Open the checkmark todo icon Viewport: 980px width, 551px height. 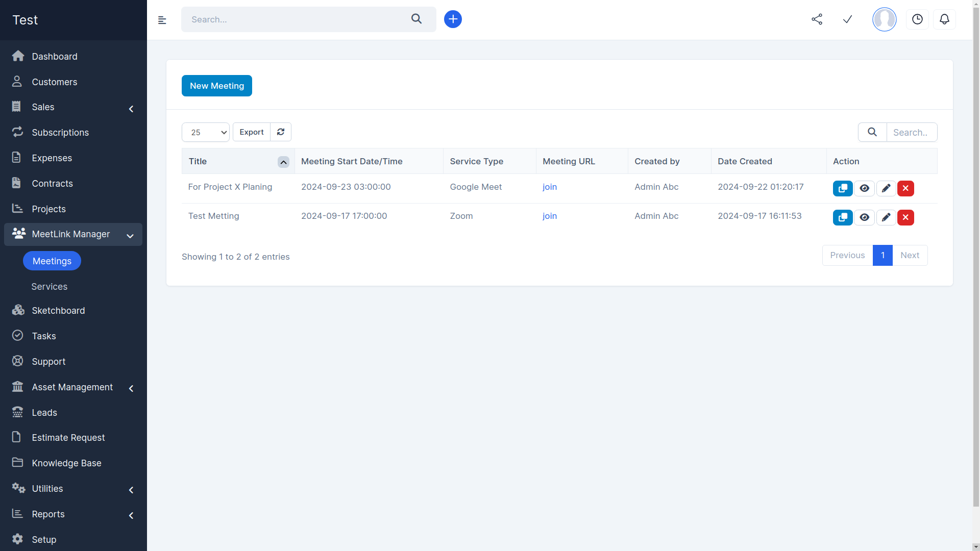(x=847, y=19)
